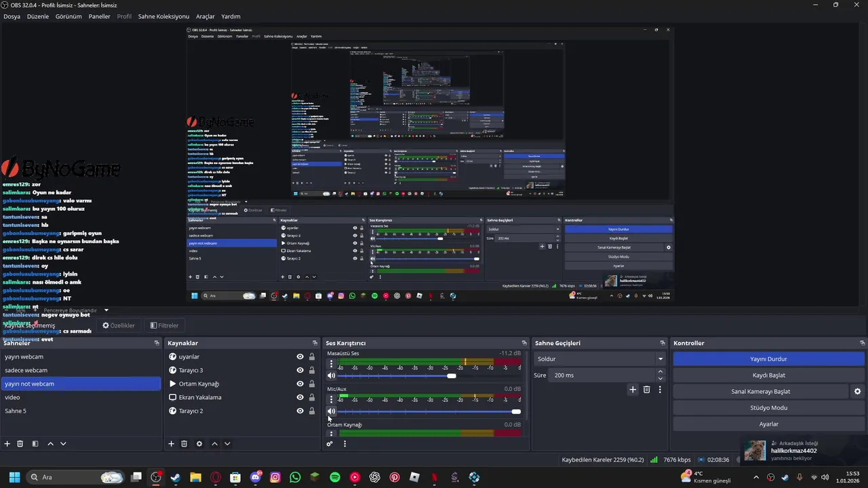
Task: Adjust Masaüstü Ses volume slider handle
Action: [x=452, y=375]
